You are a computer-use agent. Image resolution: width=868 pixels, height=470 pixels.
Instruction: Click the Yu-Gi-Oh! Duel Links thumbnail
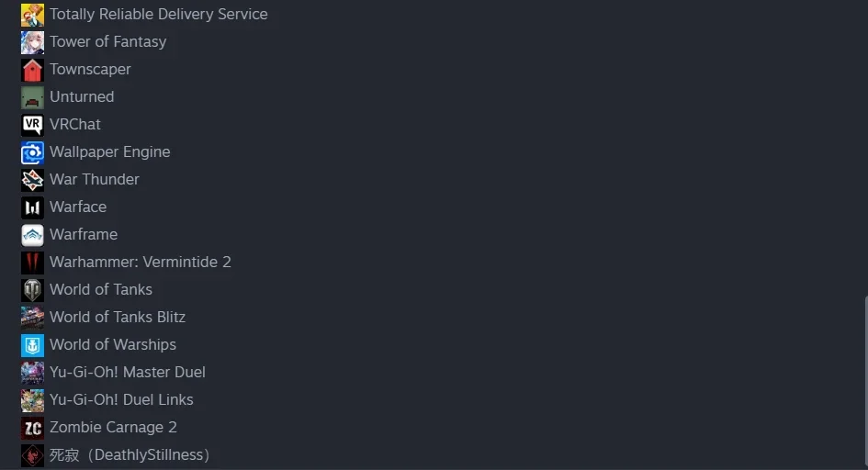(x=32, y=400)
